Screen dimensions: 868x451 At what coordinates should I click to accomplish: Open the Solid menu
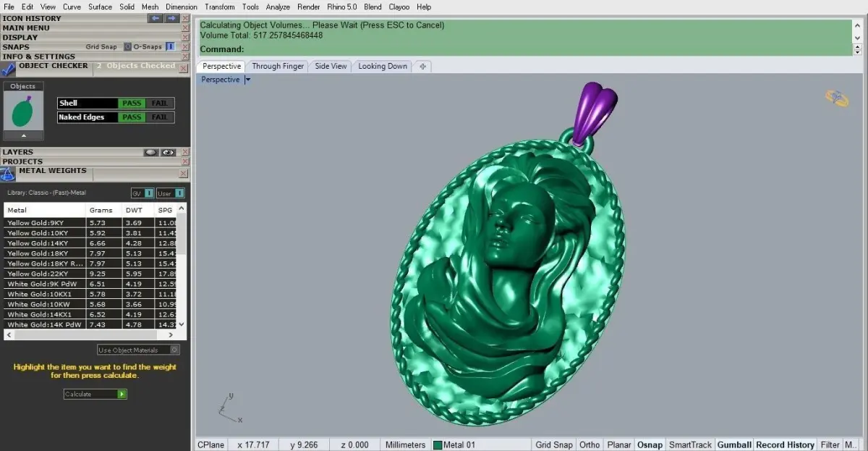[x=127, y=7]
